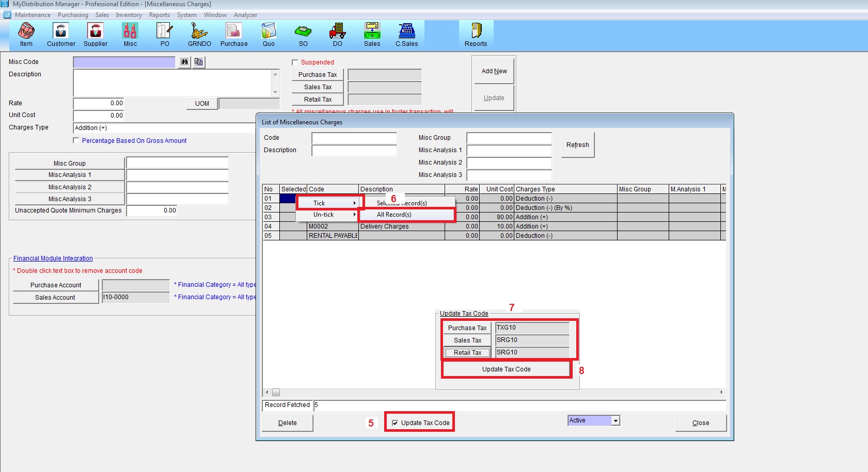
Task: Click the binoculars search icon beside Misc Code
Action: click(x=184, y=62)
